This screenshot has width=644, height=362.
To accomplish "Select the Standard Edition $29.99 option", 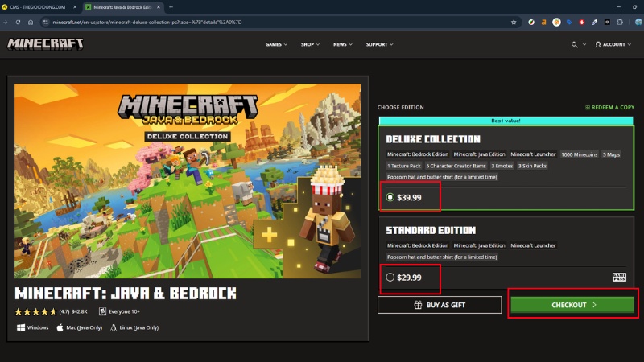I will (x=391, y=277).
